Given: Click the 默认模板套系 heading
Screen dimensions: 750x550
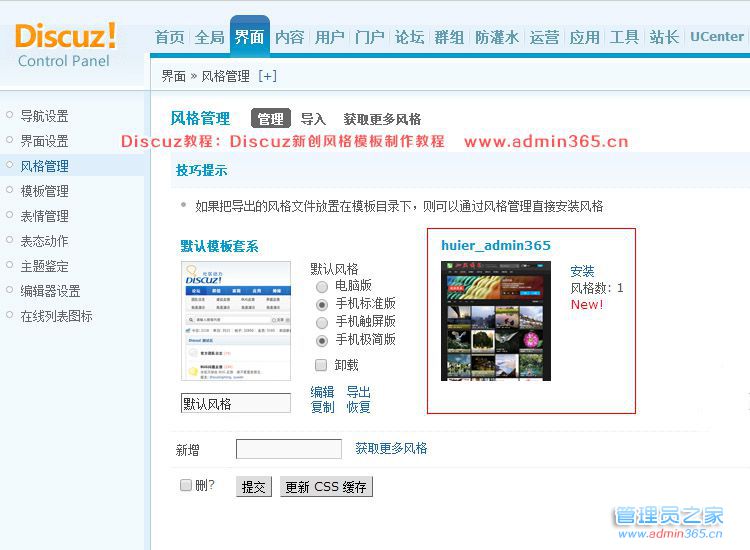Looking at the screenshot, I should [x=219, y=246].
